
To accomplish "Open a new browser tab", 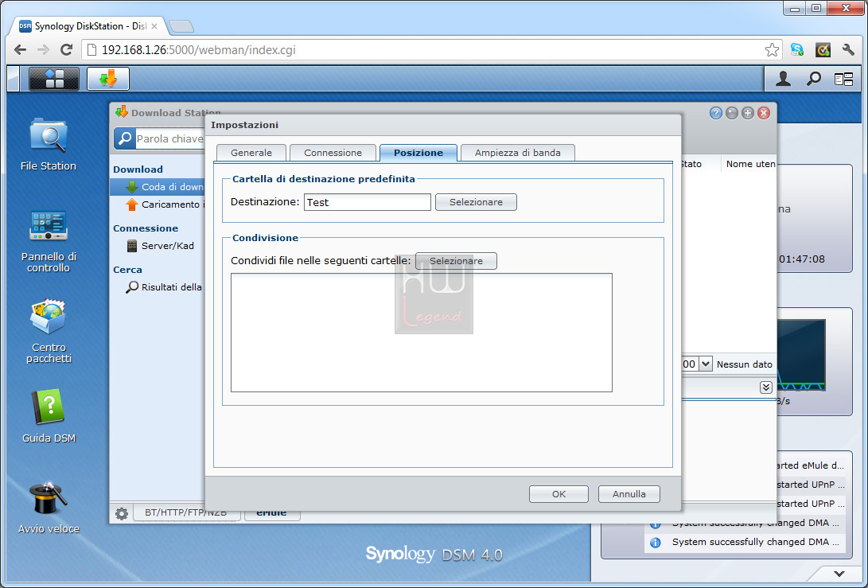I will click(x=181, y=26).
